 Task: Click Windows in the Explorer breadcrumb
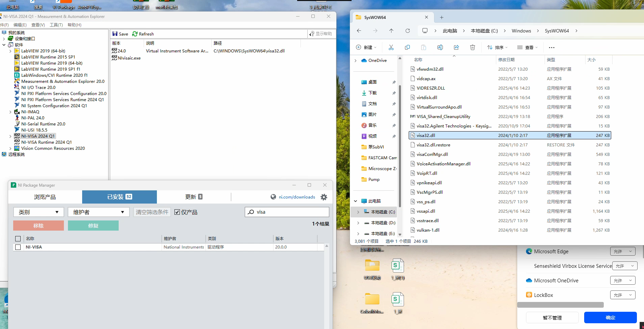coord(521,31)
